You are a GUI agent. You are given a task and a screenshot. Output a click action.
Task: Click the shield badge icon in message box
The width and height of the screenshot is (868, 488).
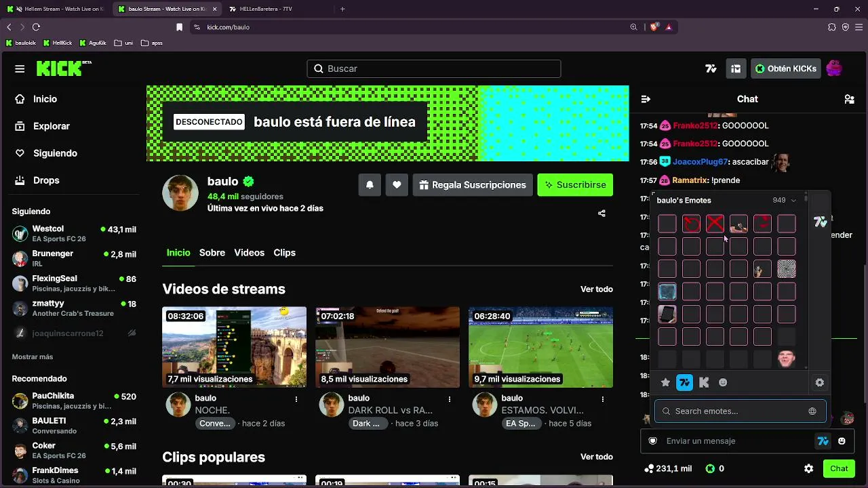coord(653,441)
